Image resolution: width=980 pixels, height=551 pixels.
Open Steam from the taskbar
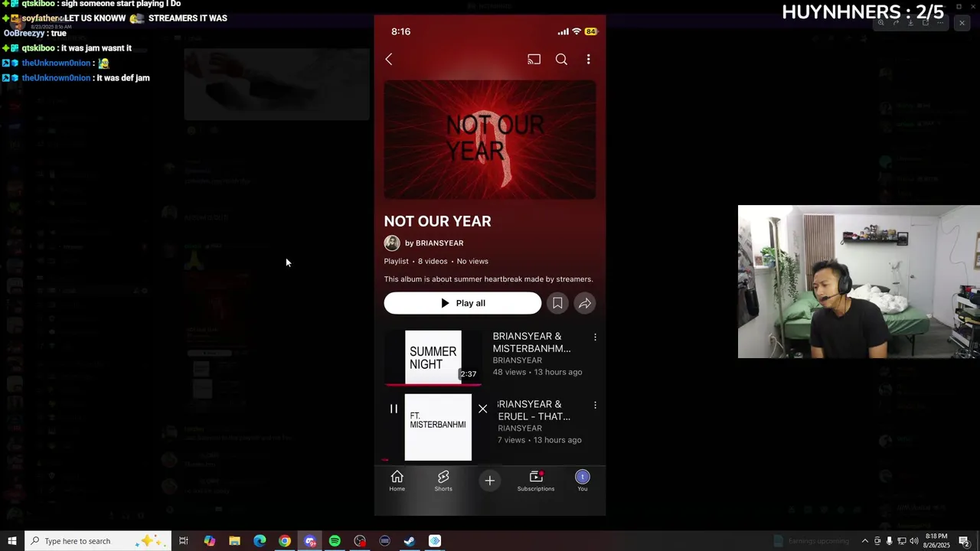click(x=410, y=541)
